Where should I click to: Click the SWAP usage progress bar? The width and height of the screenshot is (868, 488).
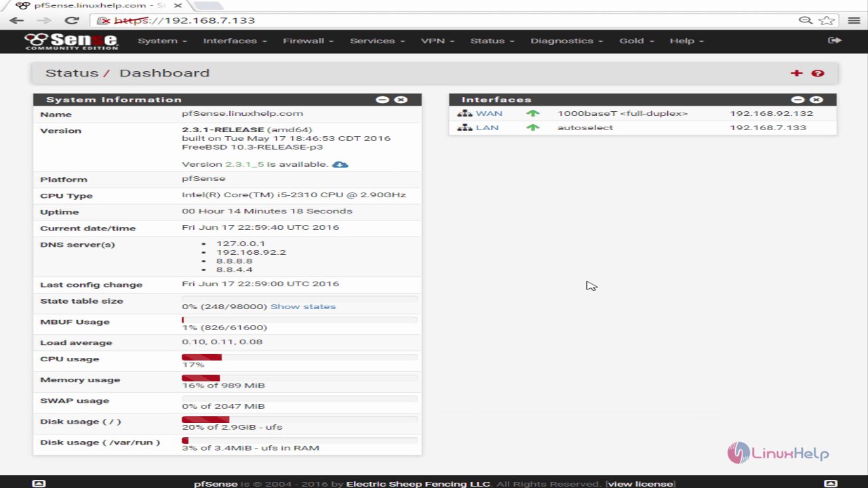coord(300,399)
